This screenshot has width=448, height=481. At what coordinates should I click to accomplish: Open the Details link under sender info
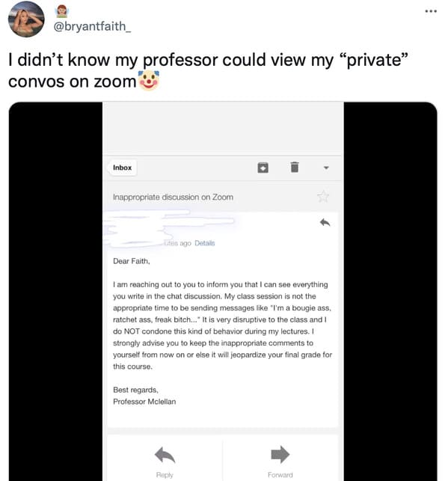[x=204, y=243]
